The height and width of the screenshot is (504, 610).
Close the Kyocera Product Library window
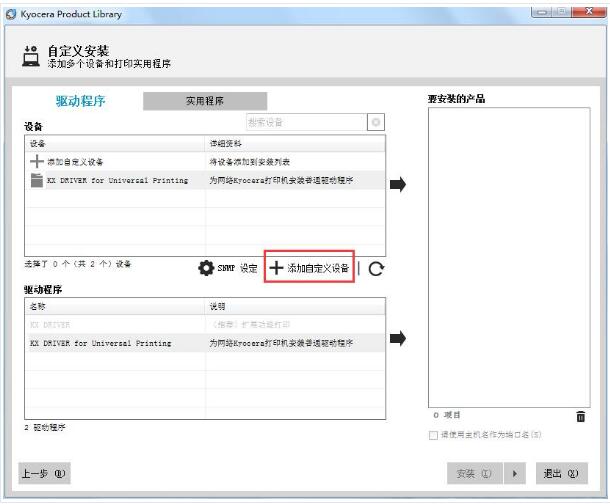click(589, 11)
